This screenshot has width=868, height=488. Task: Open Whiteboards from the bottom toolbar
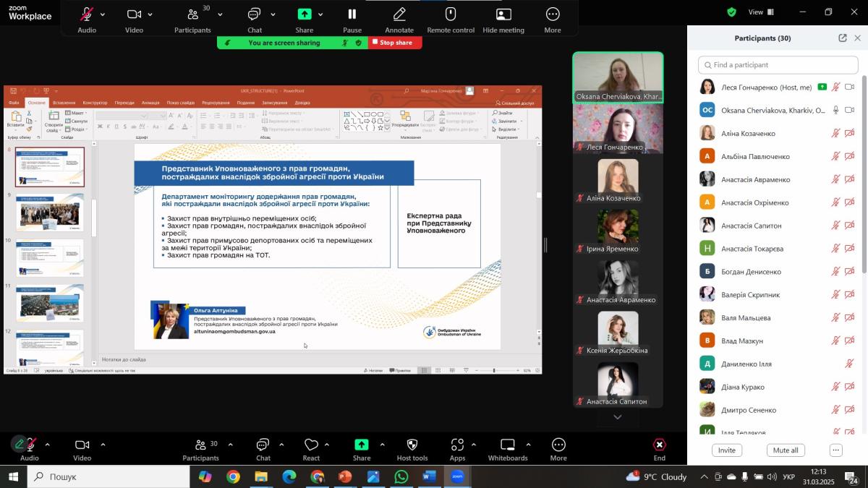[508, 445]
